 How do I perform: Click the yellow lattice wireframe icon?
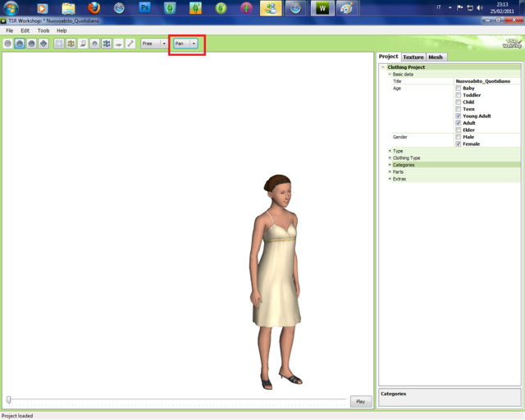point(71,43)
